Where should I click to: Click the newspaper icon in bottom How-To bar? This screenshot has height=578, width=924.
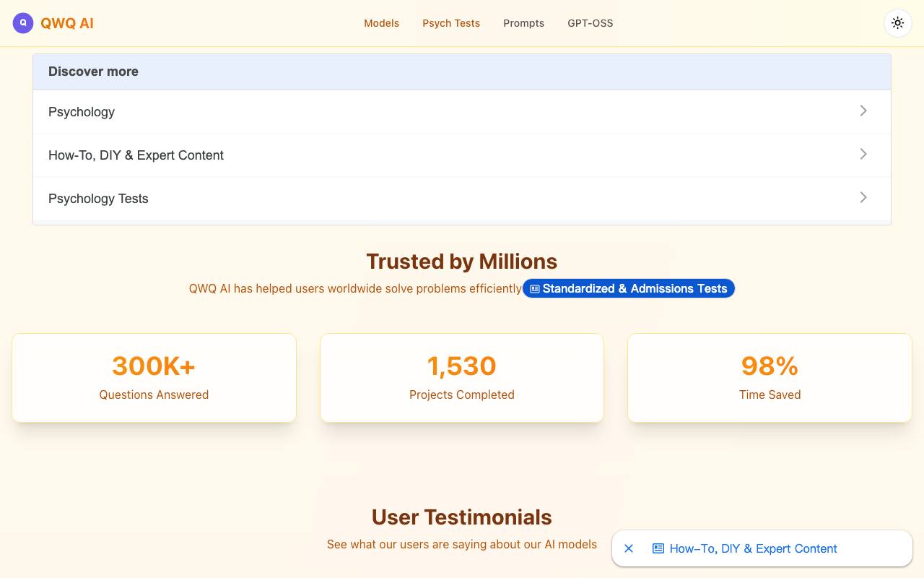point(658,548)
